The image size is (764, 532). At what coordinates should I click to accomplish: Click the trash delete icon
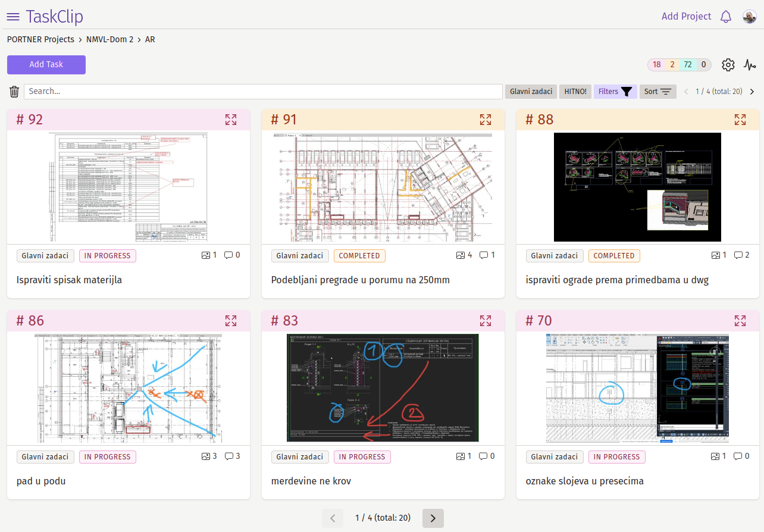pos(14,92)
